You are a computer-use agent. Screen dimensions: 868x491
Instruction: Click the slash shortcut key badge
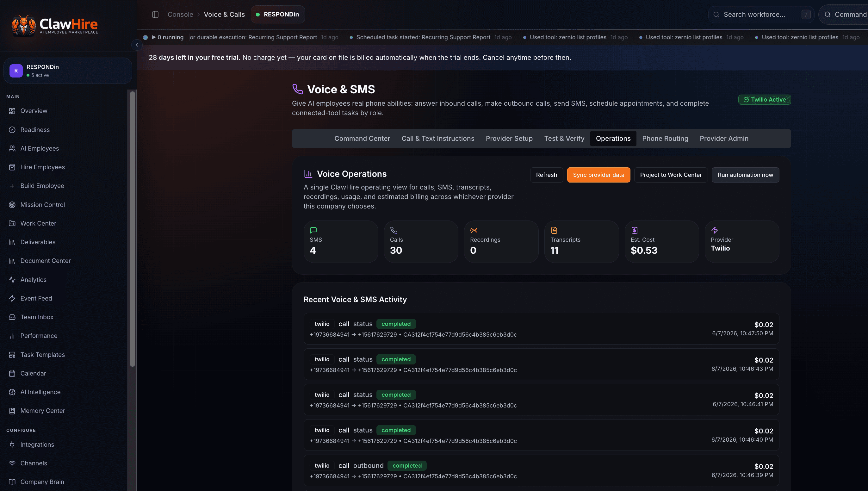(806, 15)
